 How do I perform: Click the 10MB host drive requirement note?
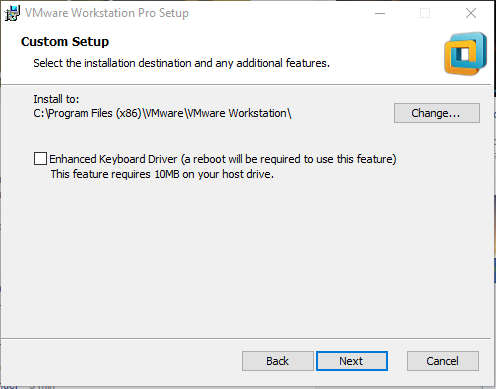162,174
